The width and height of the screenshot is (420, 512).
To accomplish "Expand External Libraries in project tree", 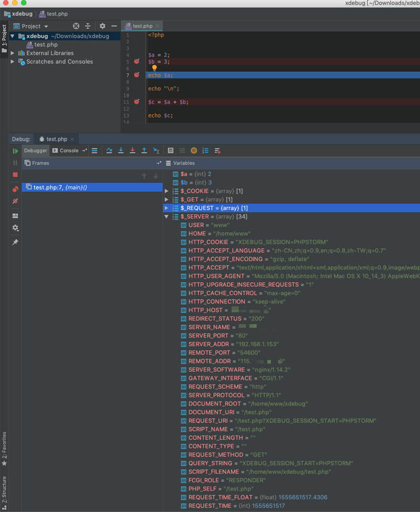I will [x=12, y=53].
